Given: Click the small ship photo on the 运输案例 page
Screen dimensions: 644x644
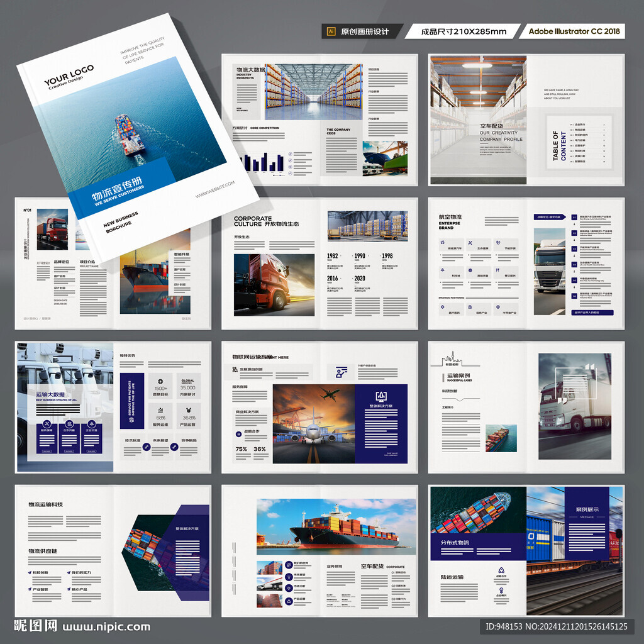Looking at the screenshot, I should [501, 438].
